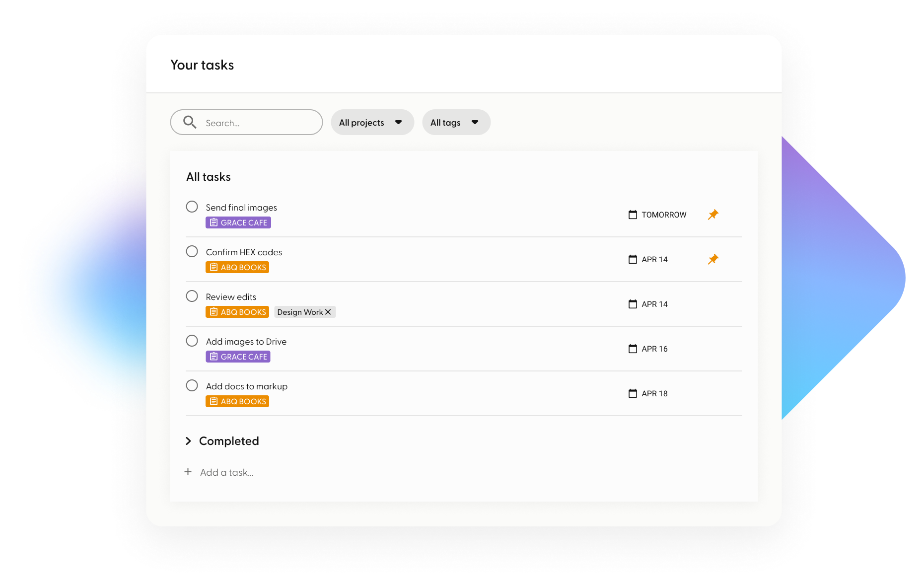924x586 pixels.
Task: Click the search magnifier icon
Action: click(190, 122)
